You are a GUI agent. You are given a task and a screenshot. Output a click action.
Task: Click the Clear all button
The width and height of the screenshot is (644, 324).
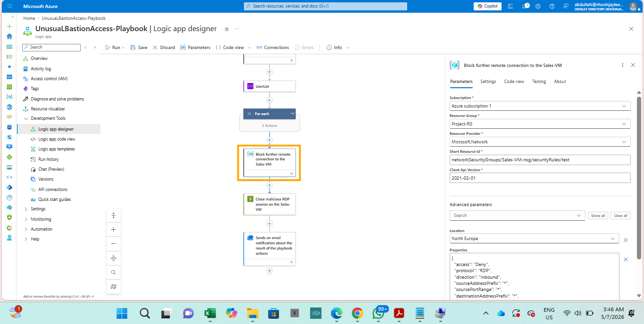[620, 216]
